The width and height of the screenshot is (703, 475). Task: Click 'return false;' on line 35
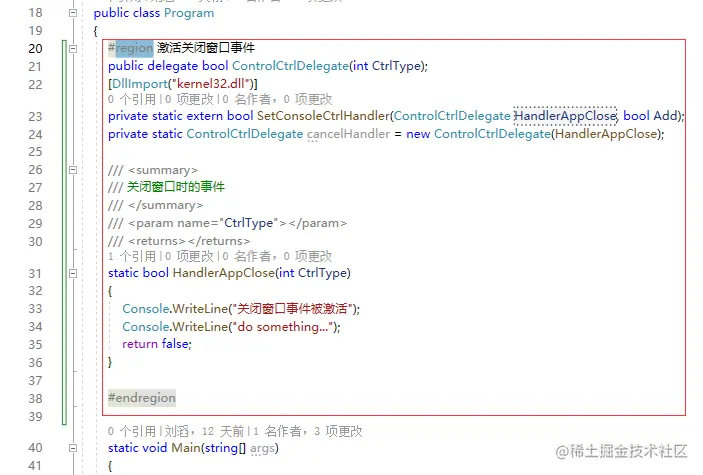click(x=157, y=344)
